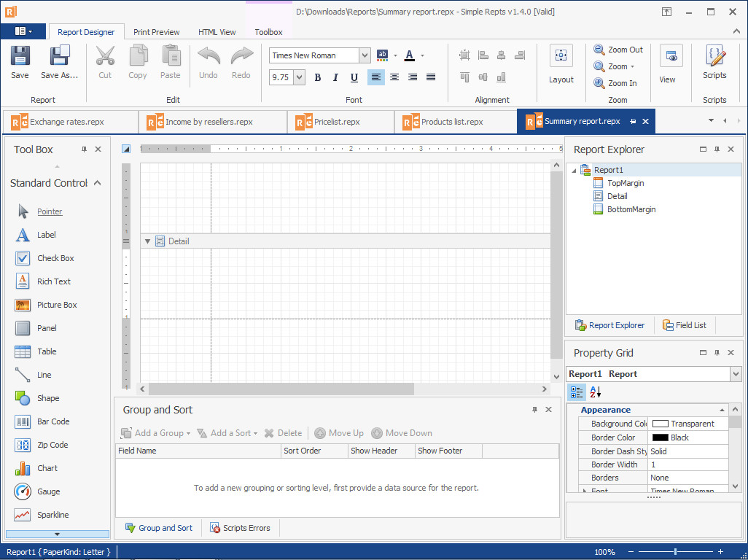Viewport: 748px width, 560px height.
Task: Toggle italic font style
Action: coord(336,77)
